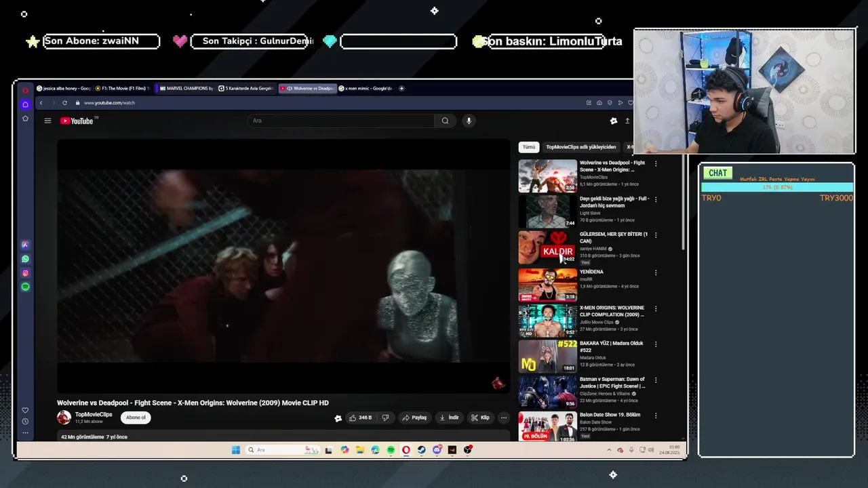Go back with the browser back arrow

(41, 103)
